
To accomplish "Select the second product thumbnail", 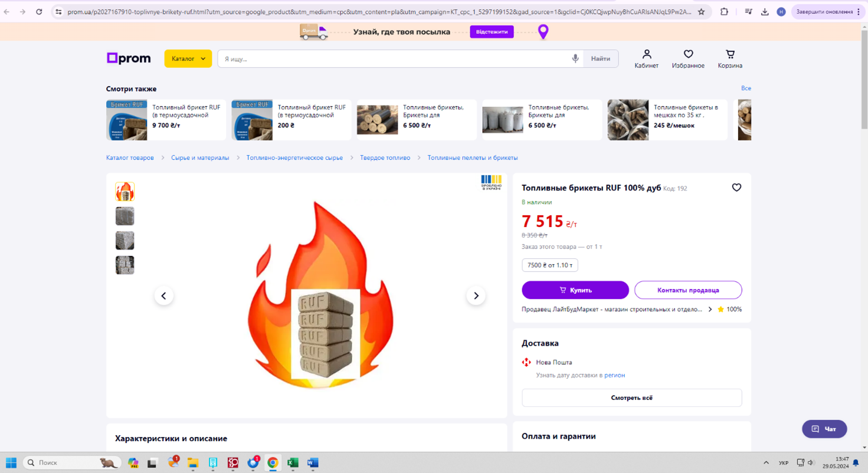I will coord(125,216).
